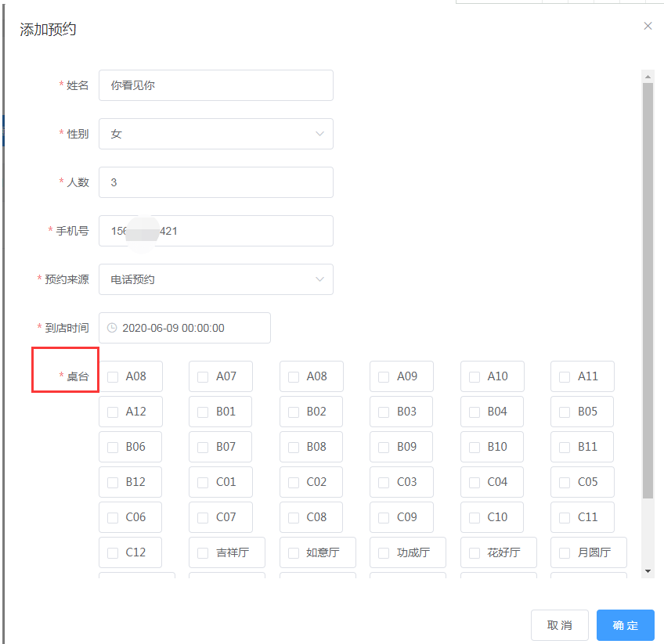The width and height of the screenshot is (664, 644).
Task: Select the C04 checkbox
Action: click(x=475, y=482)
